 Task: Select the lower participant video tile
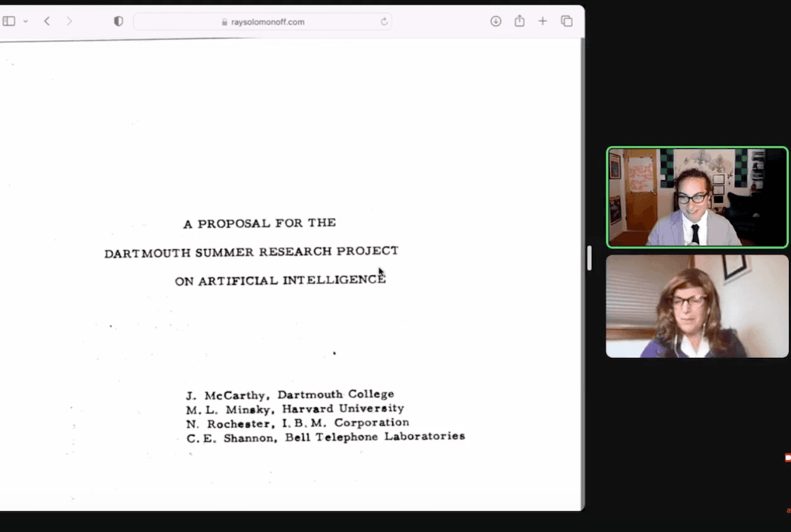(697, 306)
